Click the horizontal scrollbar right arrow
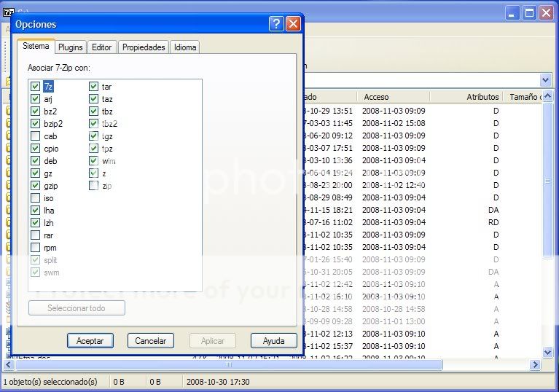This screenshot has height=392, width=559. (535, 364)
